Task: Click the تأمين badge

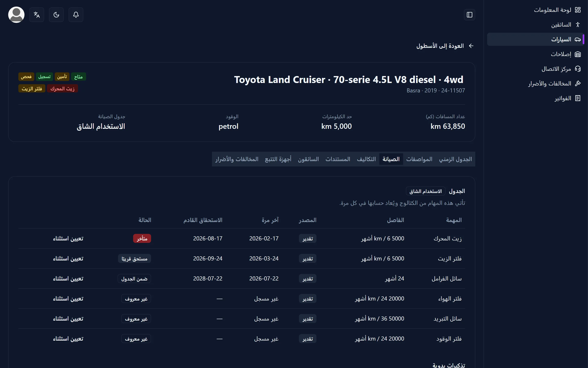Action: [x=62, y=77]
